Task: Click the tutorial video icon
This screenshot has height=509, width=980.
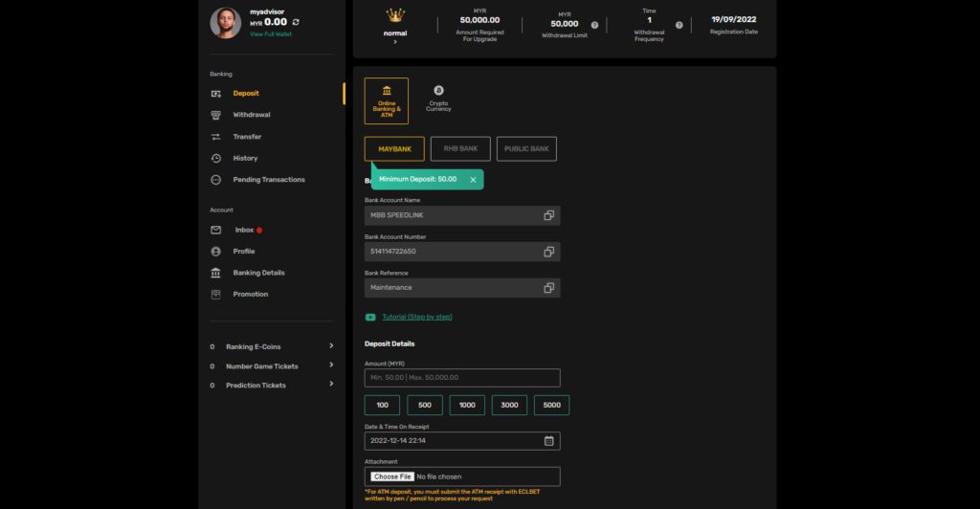Action: click(370, 318)
